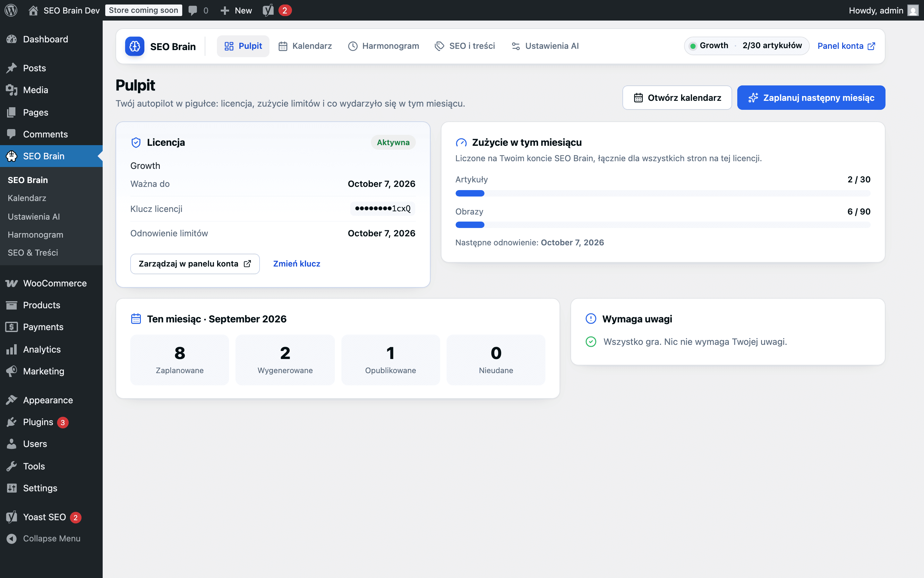Open the Products menu item
Image resolution: width=924 pixels, height=578 pixels.
51,305
